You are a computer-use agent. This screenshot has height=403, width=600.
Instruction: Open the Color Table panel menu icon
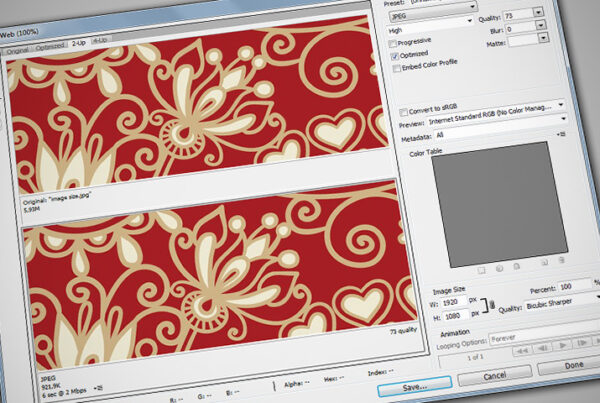(x=561, y=134)
